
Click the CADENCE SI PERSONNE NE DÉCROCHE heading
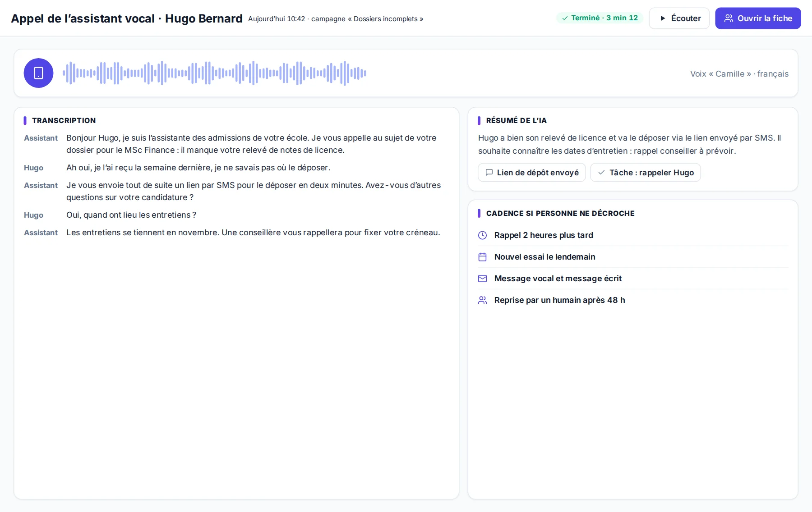560,214
